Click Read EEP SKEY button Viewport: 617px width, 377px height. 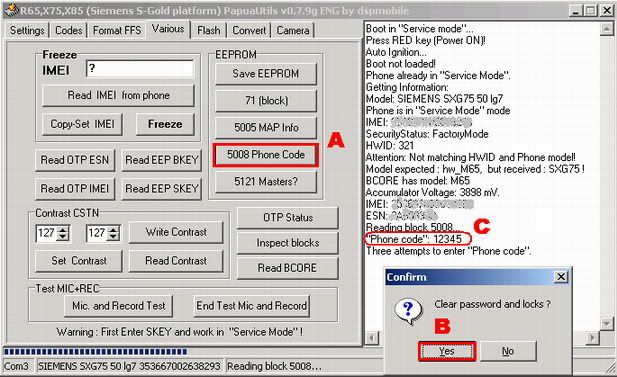coord(162,189)
